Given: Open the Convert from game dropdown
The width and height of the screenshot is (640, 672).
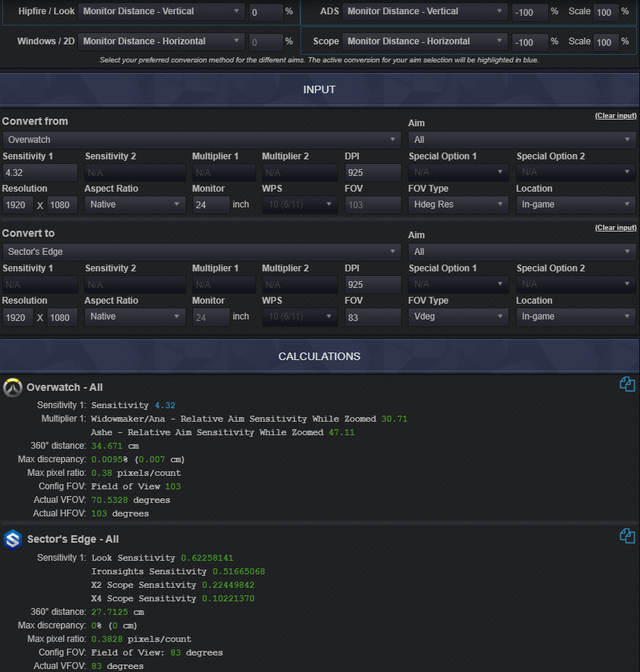Looking at the screenshot, I should 202,140.
